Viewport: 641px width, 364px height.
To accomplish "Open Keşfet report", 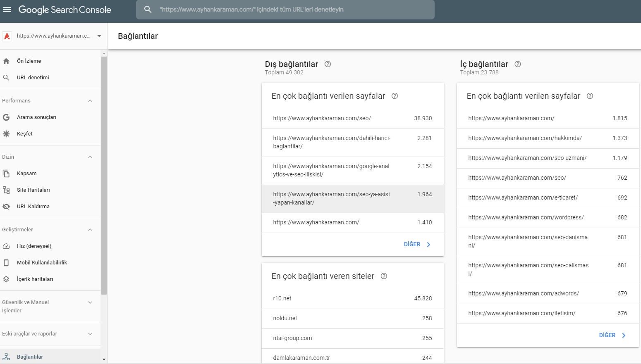I will [50, 134].
